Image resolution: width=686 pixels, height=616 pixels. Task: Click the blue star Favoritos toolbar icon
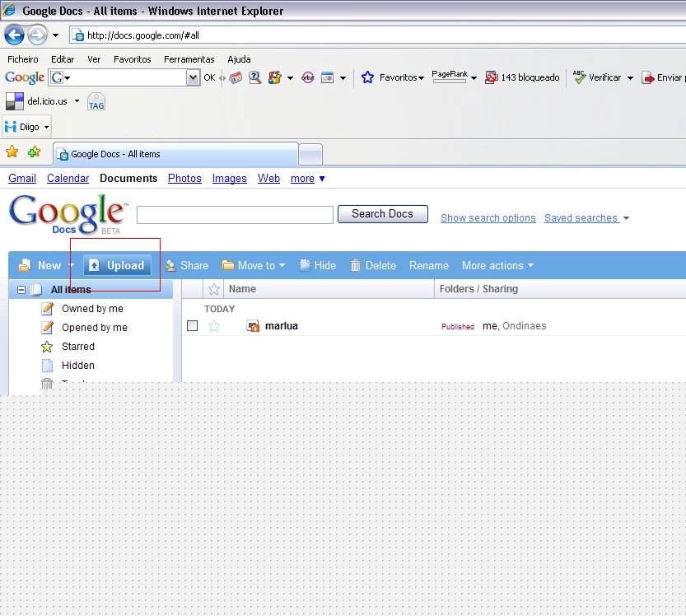click(367, 77)
